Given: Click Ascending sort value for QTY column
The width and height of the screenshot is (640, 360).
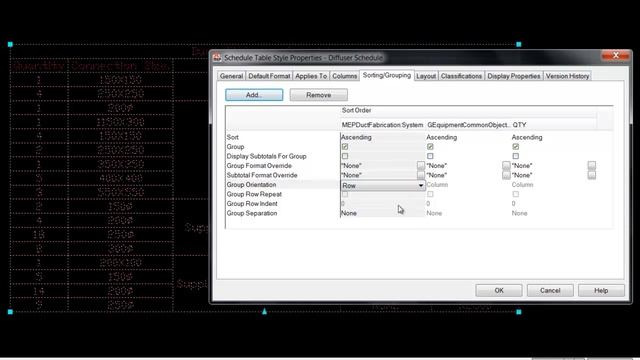Looking at the screenshot, I should pos(527,137).
